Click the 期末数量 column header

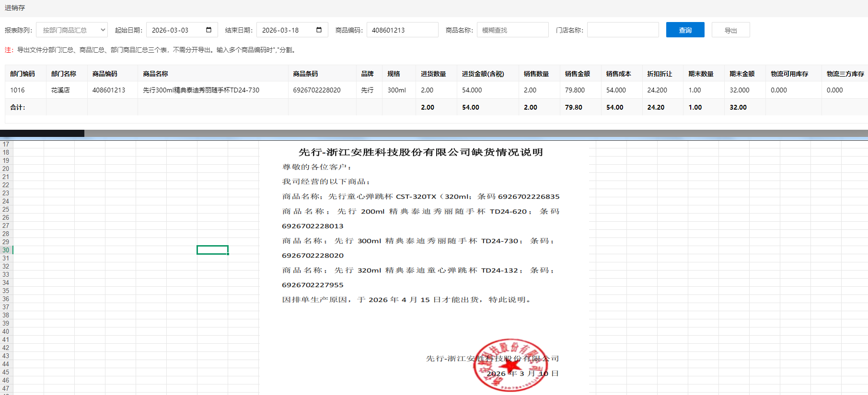point(701,74)
